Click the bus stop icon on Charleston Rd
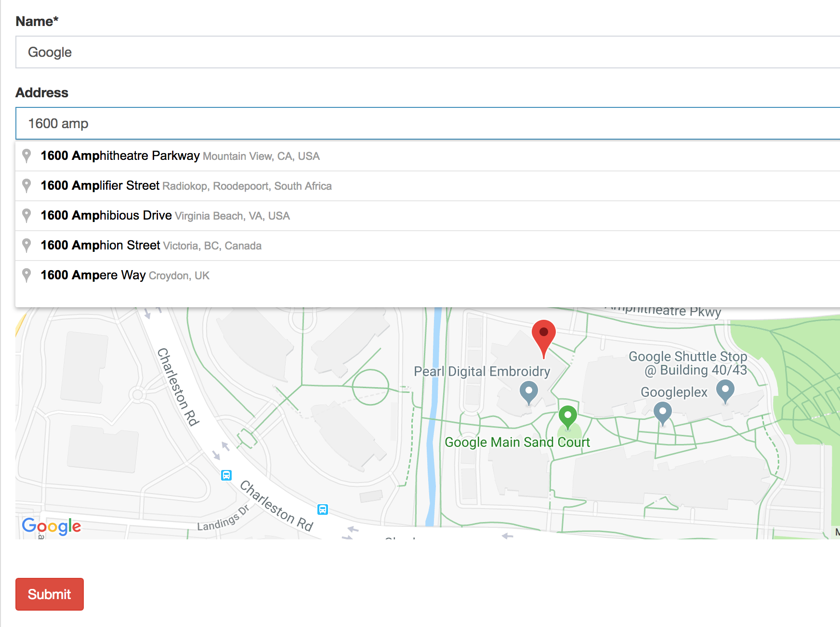Screen dimensions: 840x627 (226, 475)
